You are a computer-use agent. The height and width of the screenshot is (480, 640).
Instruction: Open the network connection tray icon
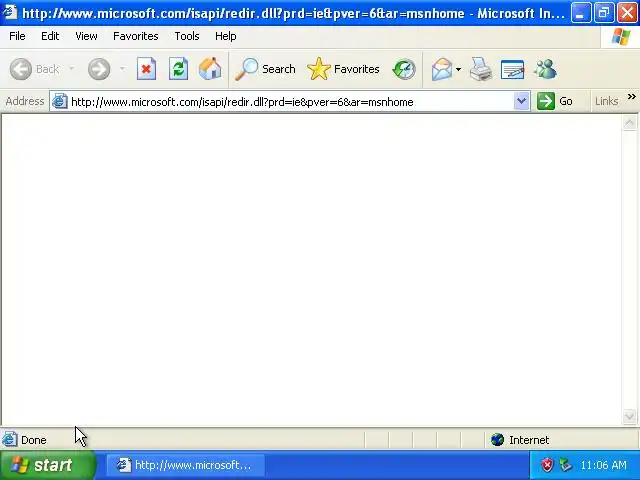point(565,465)
